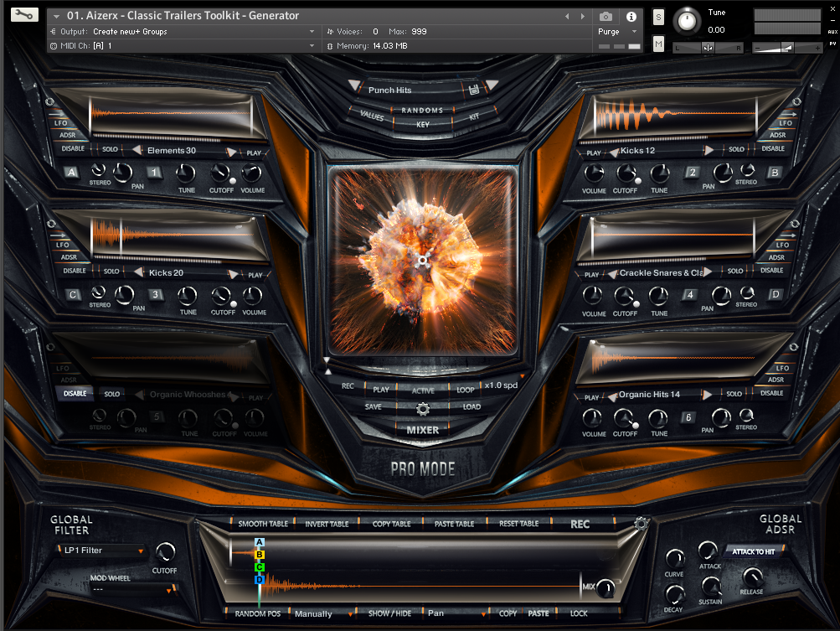Open the instrument info icon

click(631, 17)
